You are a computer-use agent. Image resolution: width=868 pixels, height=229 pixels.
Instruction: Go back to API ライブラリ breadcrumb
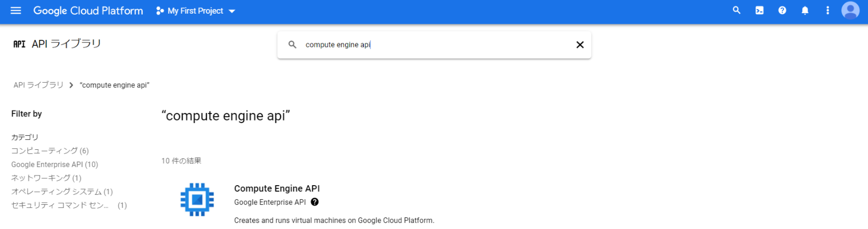[x=38, y=85]
